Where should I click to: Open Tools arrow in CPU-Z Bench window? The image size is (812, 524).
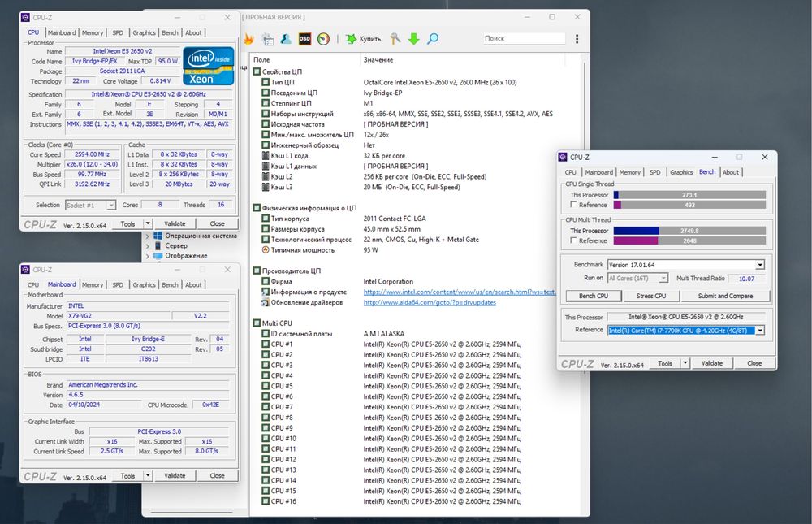pyautogui.click(x=685, y=363)
